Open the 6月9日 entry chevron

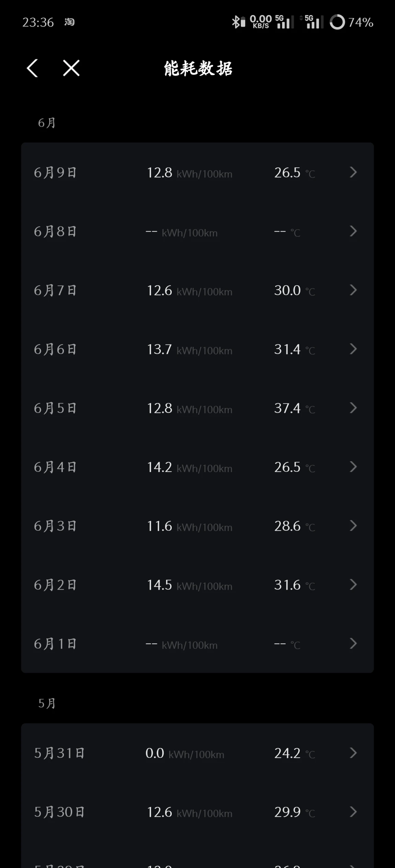[x=353, y=172]
